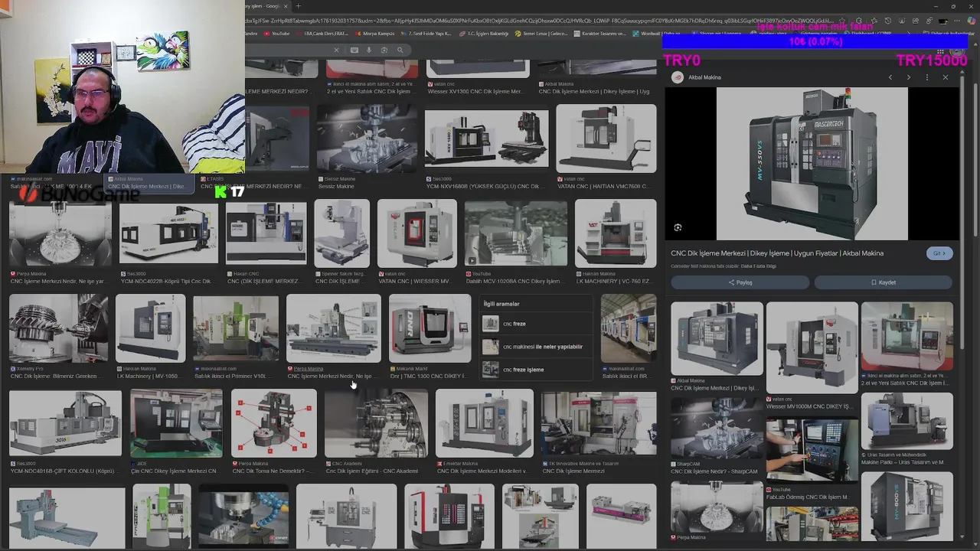
Task: Open the YouTube bookmark
Action: [x=277, y=34]
